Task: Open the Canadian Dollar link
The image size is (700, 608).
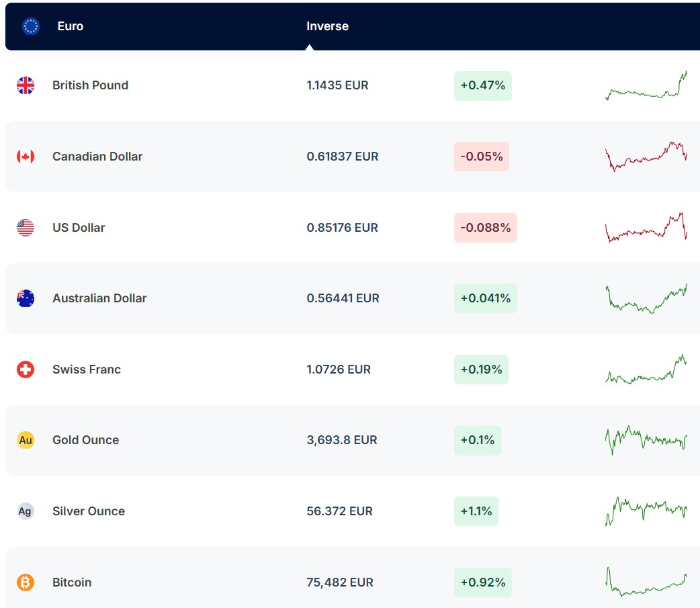Action: point(97,157)
